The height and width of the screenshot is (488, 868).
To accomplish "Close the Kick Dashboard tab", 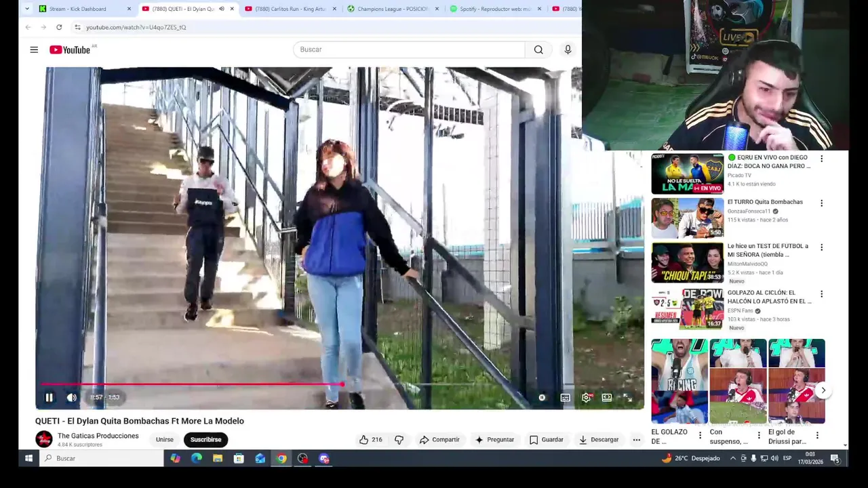I will tap(129, 9).
